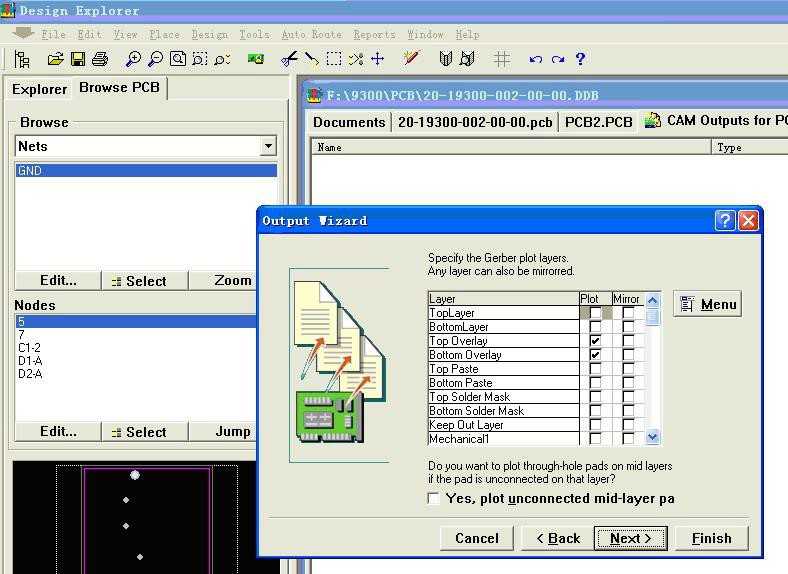The image size is (788, 574).
Task: Open the Design menu
Action: (210, 34)
